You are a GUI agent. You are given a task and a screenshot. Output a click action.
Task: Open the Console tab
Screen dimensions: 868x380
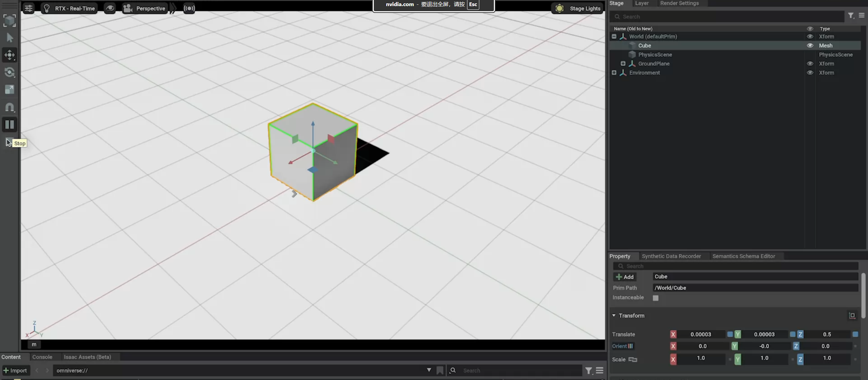click(42, 357)
